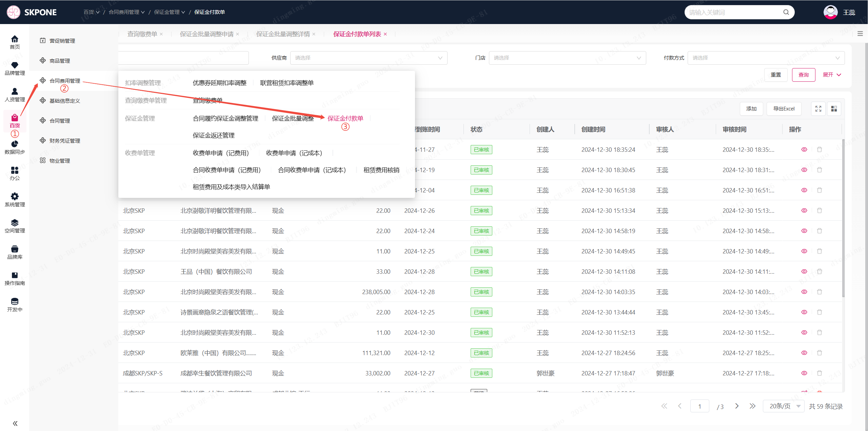View the record created 2024-12-30 14:11:08
The height and width of the screenshot is (431, 868).
(x=804, y=271)
